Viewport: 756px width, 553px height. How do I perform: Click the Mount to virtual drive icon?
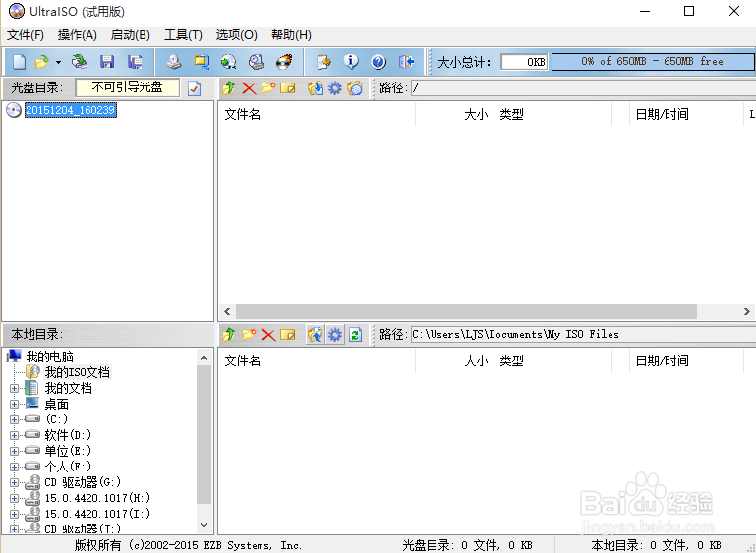point(256,62)
